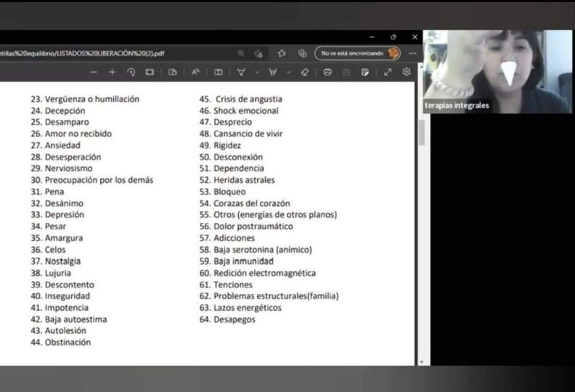The width and height of the screenshot is (575, 392).
Task: Print the PDF document
Action: point(327,72)
